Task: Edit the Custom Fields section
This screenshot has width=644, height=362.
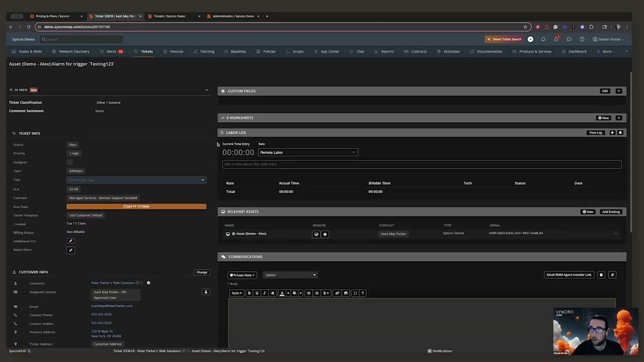Action: click(x=605, y=91)
